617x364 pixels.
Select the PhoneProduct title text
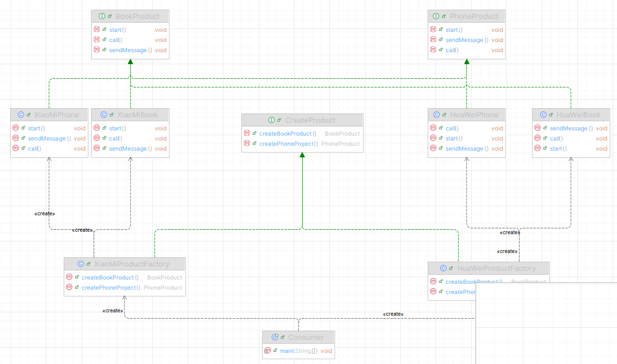coord(474,16)
